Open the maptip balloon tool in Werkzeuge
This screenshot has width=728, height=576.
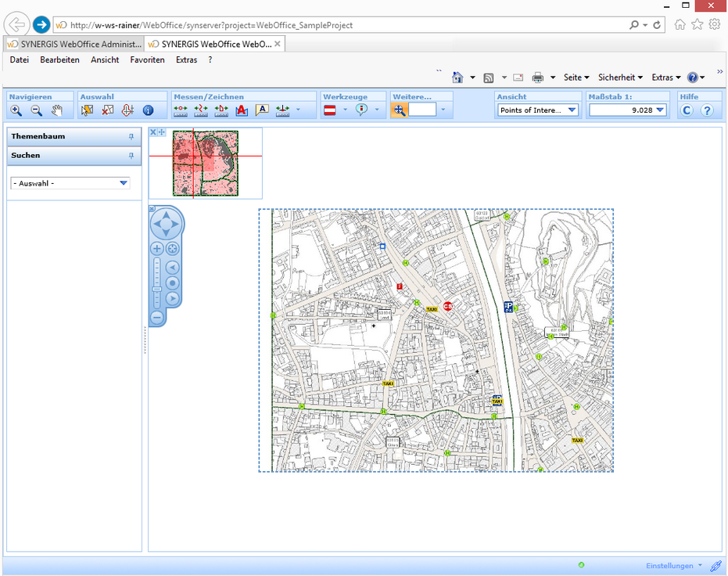click(x=360, y=110)
